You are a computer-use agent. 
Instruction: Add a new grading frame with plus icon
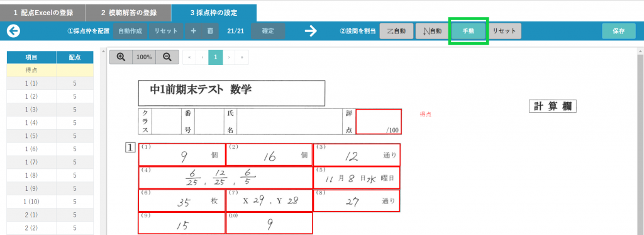tap(194, 31)
